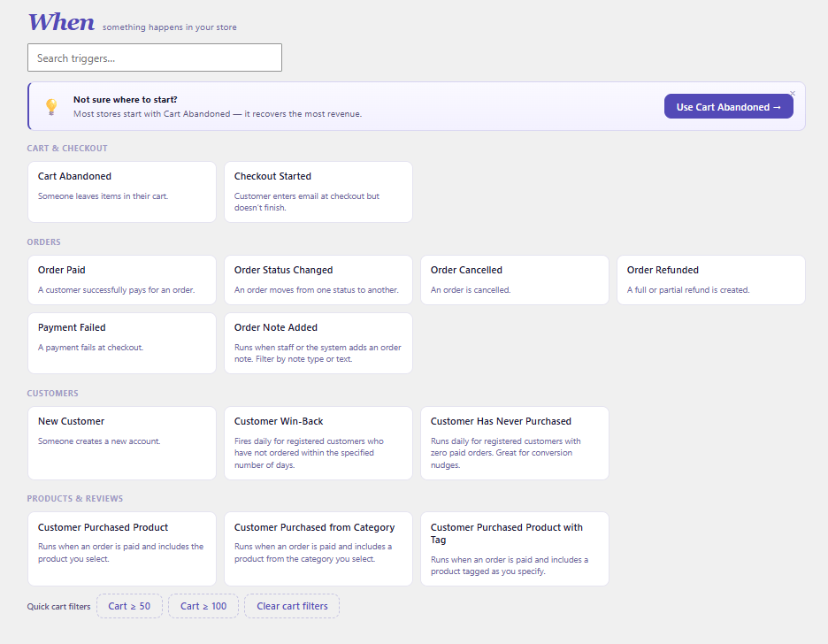The image size is (828, 644).
Task: Open Customer Has Never Purchased trigger
Action: pos(515,443)
